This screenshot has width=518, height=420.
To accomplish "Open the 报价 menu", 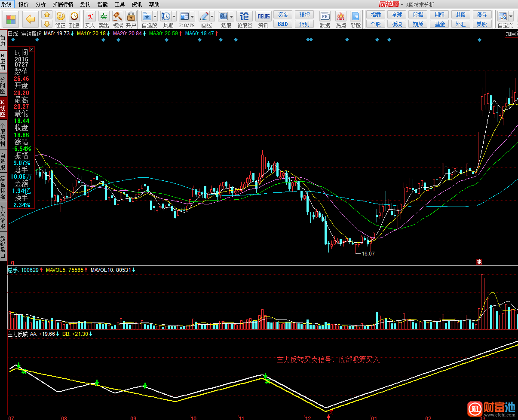I will pos(24,4).
